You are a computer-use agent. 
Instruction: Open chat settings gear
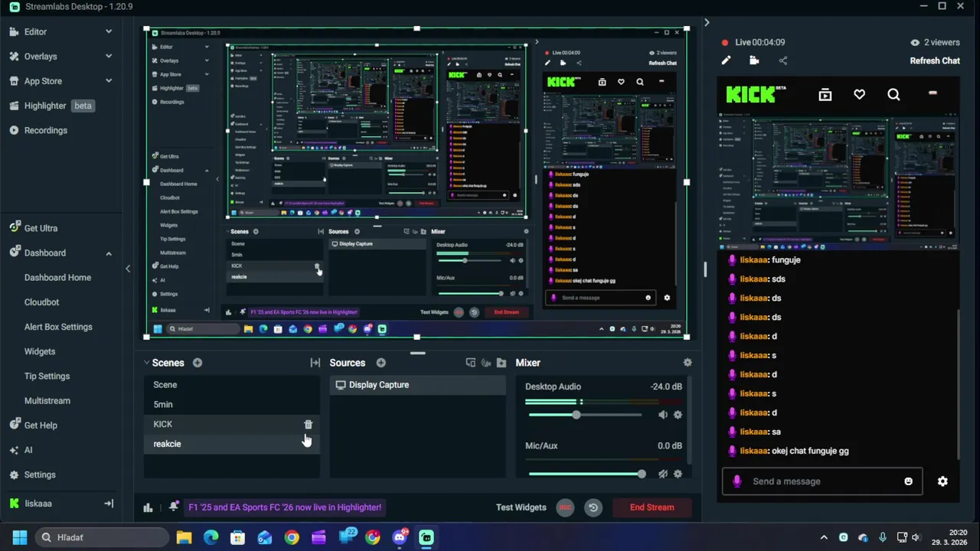942,481
